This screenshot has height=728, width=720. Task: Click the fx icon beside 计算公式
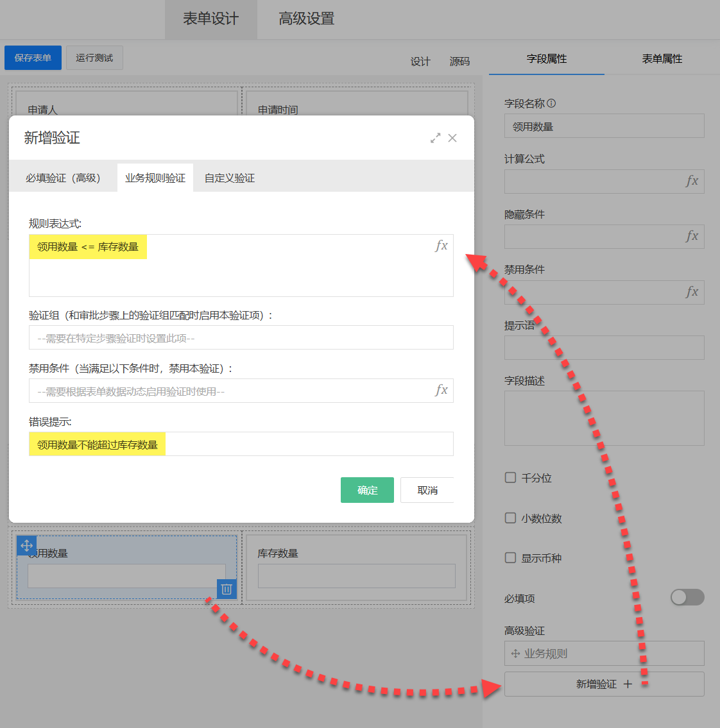pyautogui.click(x=692, y=182)
